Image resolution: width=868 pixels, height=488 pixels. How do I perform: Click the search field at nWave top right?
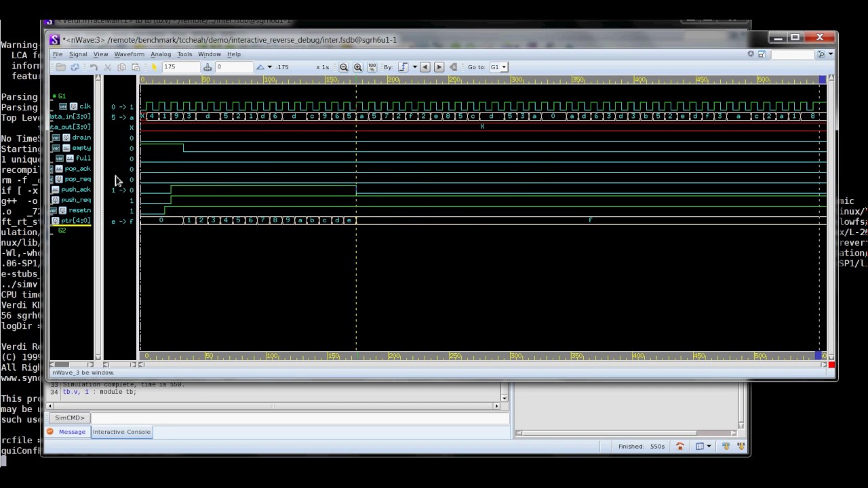792,54
